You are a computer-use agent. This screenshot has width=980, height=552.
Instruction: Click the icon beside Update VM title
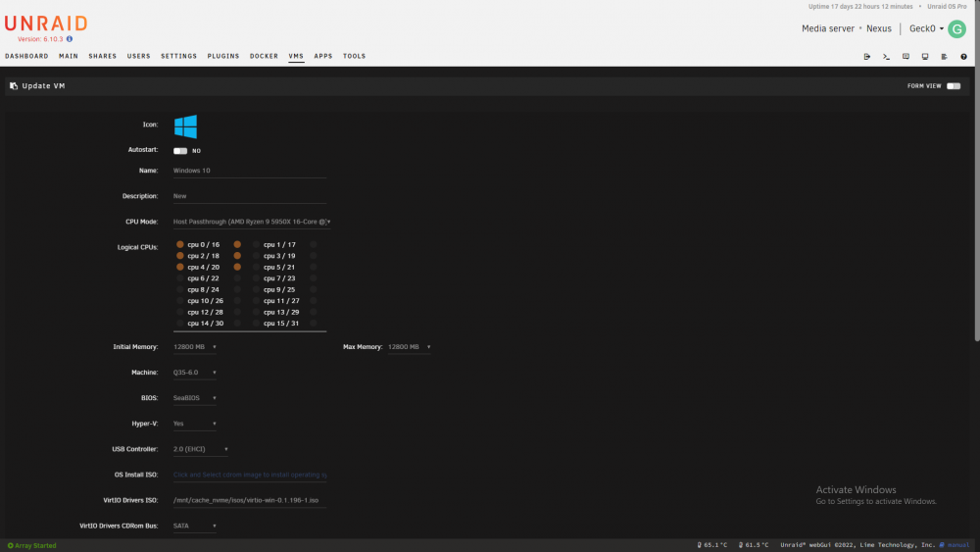14,85
